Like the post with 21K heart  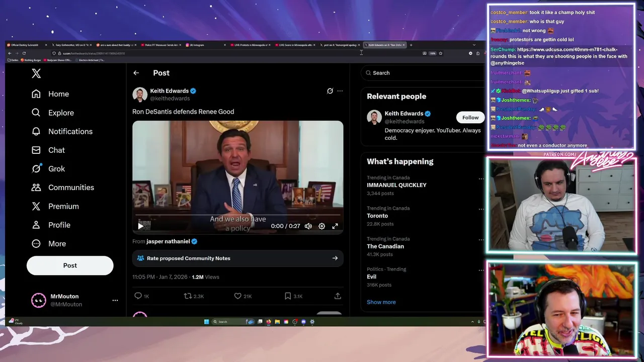coord(237,296)
